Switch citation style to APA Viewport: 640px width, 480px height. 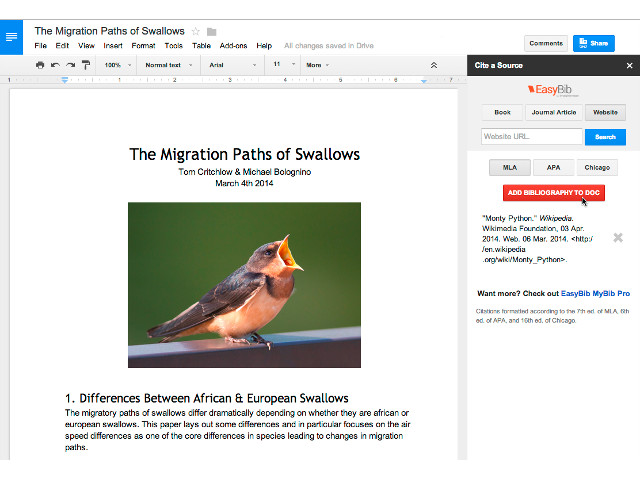pos(553,168)
